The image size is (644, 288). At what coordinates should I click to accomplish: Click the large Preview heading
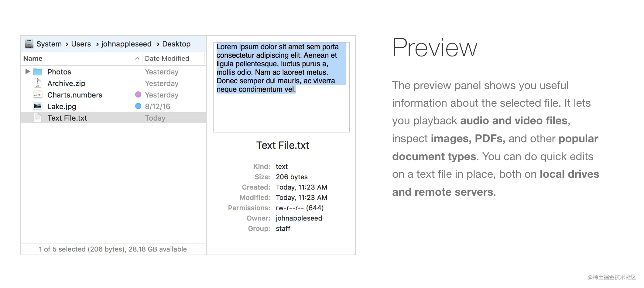click(435, 47)
